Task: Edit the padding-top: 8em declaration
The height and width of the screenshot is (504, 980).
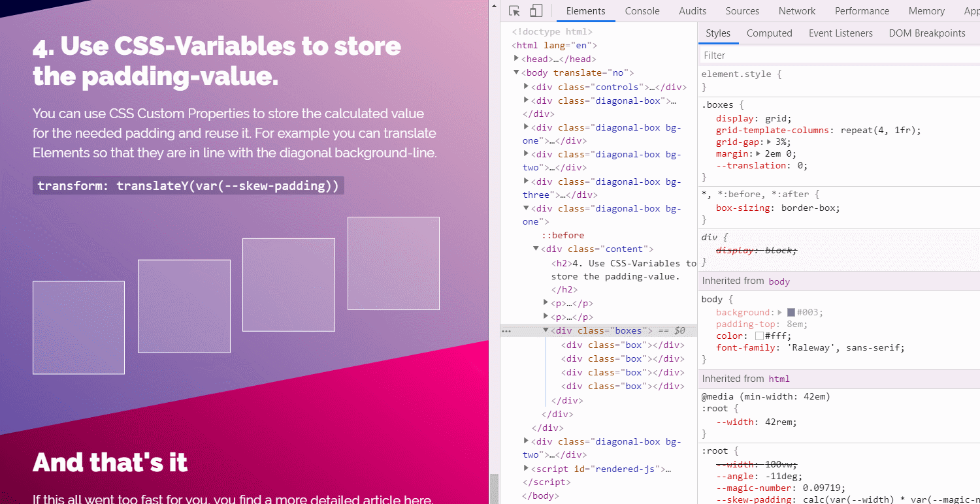Action: (x=762, y=324)
